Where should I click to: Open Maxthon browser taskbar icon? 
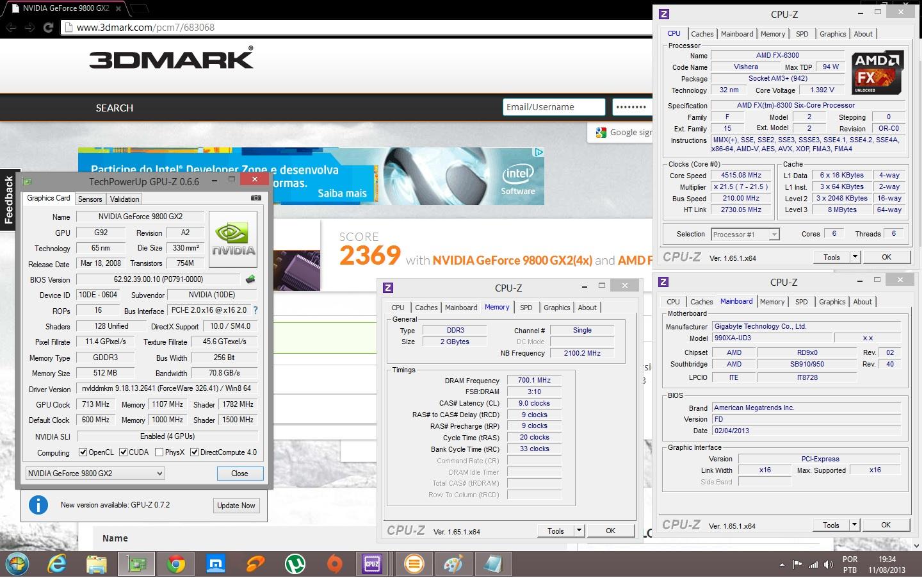coord(216,564)
